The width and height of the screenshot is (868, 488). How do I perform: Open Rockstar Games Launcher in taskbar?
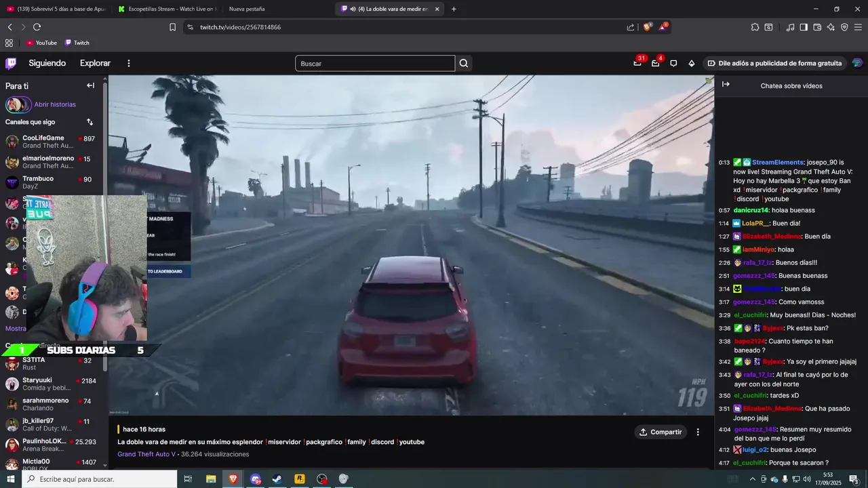coord(300,479)
